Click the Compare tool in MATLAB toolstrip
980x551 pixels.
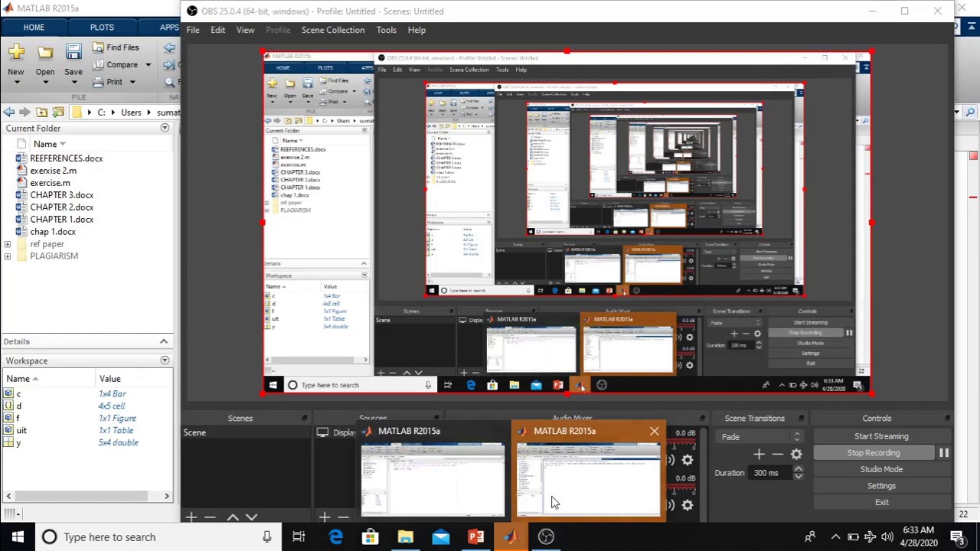tap(115, 65)
